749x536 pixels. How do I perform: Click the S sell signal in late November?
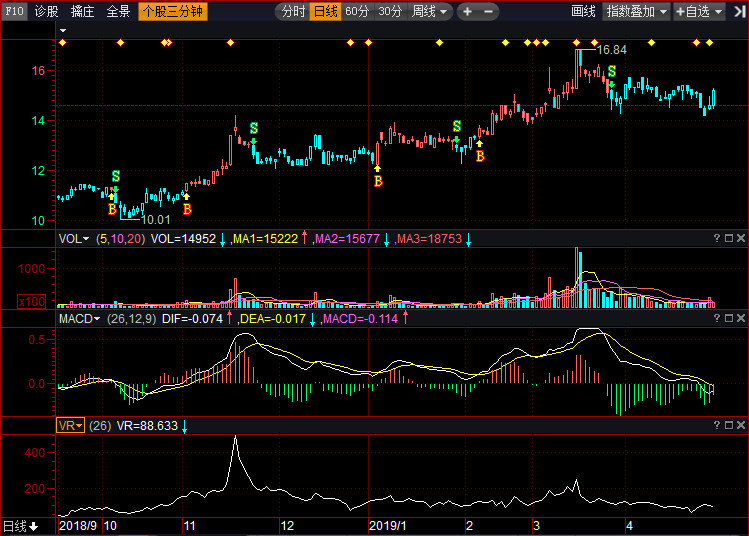[x=254, y=128]
